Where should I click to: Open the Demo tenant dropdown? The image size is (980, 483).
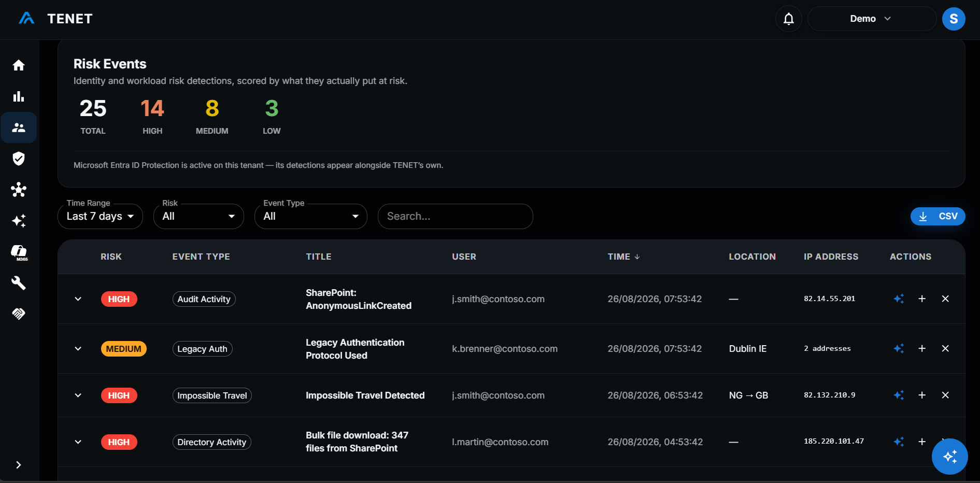[x=872, y=19]
